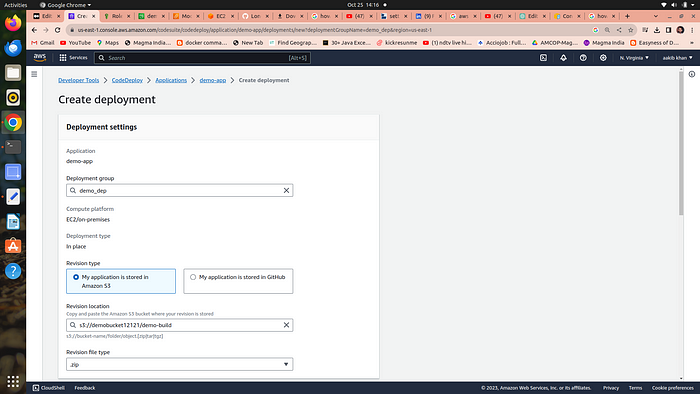Select My application is stored in GitHub
The image size is (700, 394).
[238, 281]
